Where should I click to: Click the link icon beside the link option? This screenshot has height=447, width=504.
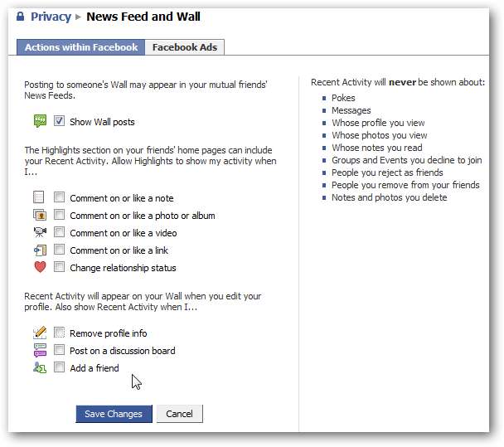pos(39,250)
